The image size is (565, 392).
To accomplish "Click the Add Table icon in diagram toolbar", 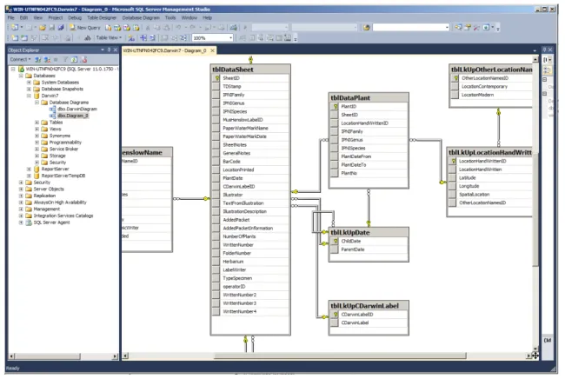I will point(24,38).
